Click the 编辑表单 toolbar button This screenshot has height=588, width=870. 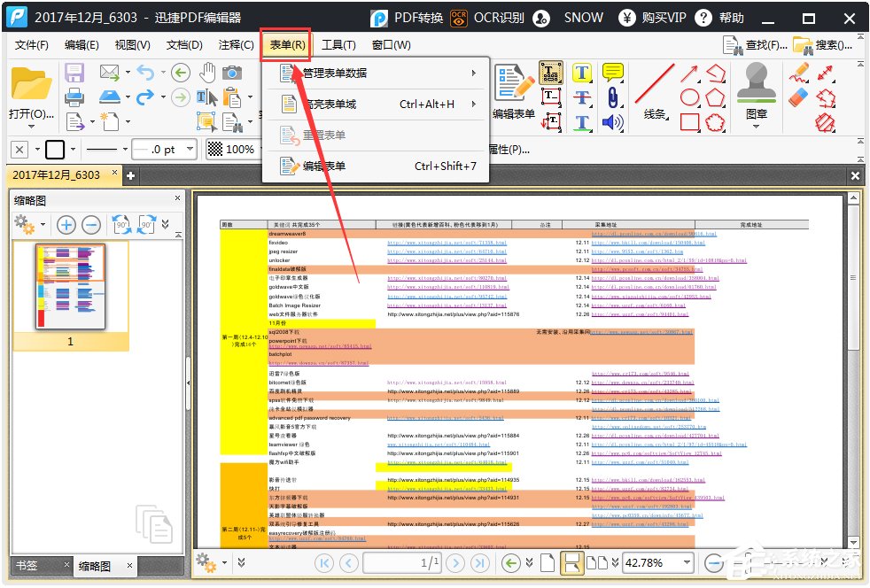click(514, 93)
